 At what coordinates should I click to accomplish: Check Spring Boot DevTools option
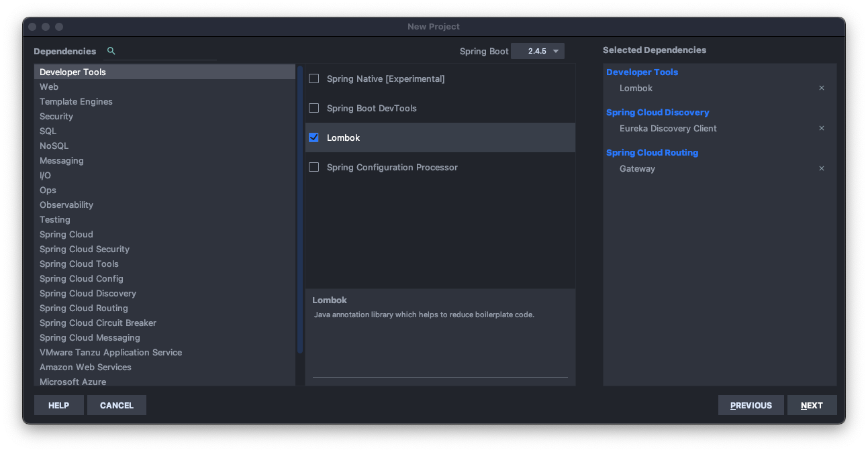(314, 108)
